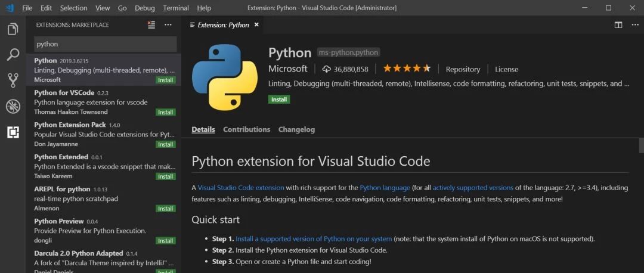644x273 pixels.
Task: Click the Microsoft publisher name in details
Action: coord(288,69)
